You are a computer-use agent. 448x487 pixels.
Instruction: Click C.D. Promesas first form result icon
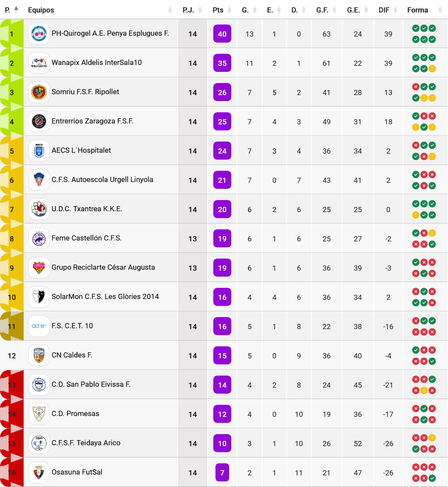pyautogui.click(x=416, y=408)
